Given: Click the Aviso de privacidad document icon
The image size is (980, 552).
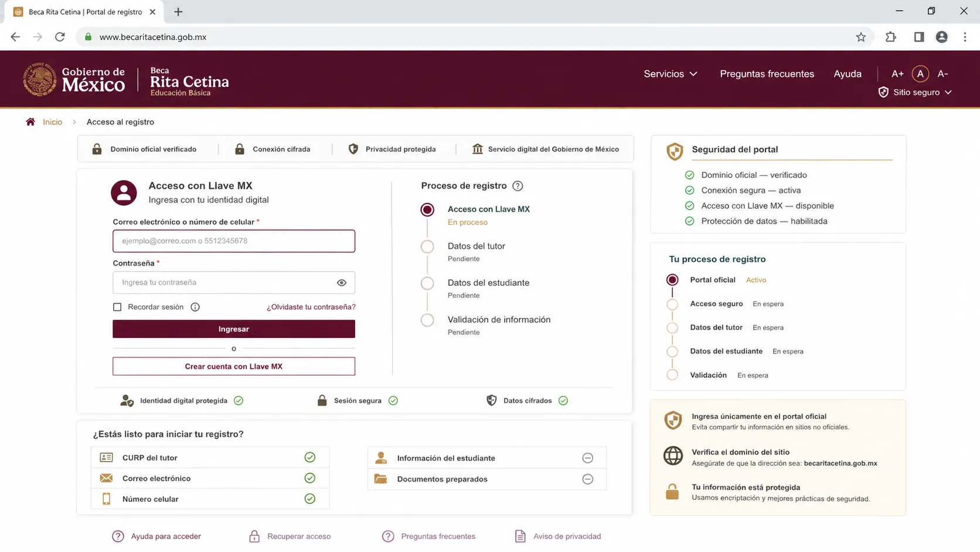Looking at the screenshot, I should [520, 536].
